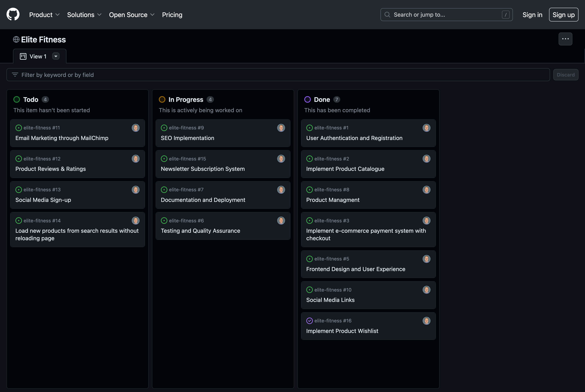Click the open-issue icon on elite-fitness #9
This screenshot has width=585, height=392.
click(x=164, y=128)
